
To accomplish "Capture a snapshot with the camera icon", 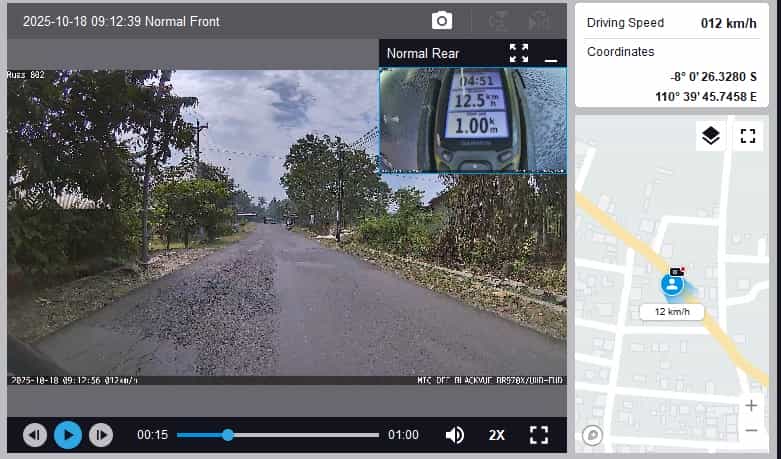I will 441,21.
